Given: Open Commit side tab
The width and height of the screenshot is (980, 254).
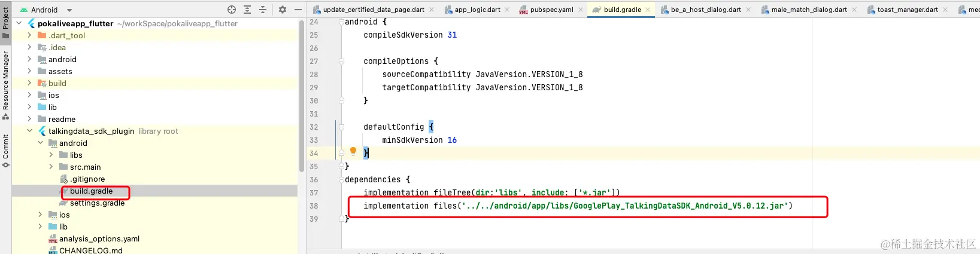Looking at the screenshot, I should (5, 151).
